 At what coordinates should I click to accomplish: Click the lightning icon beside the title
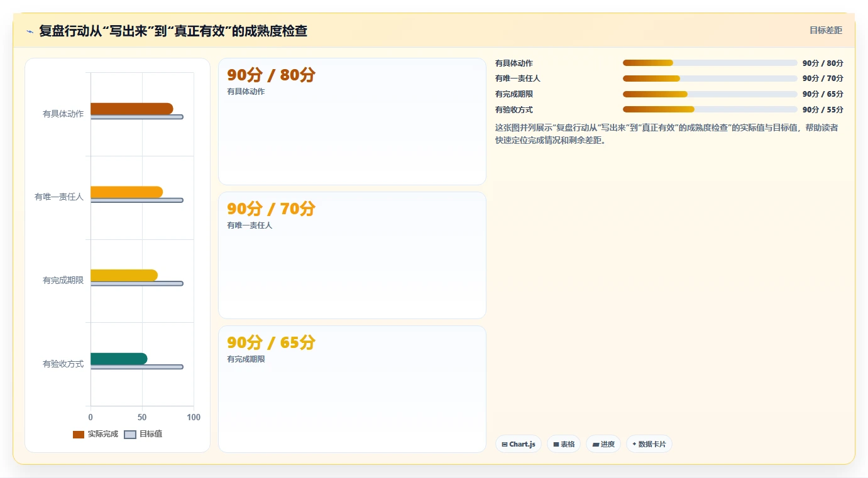coord(30,31)
